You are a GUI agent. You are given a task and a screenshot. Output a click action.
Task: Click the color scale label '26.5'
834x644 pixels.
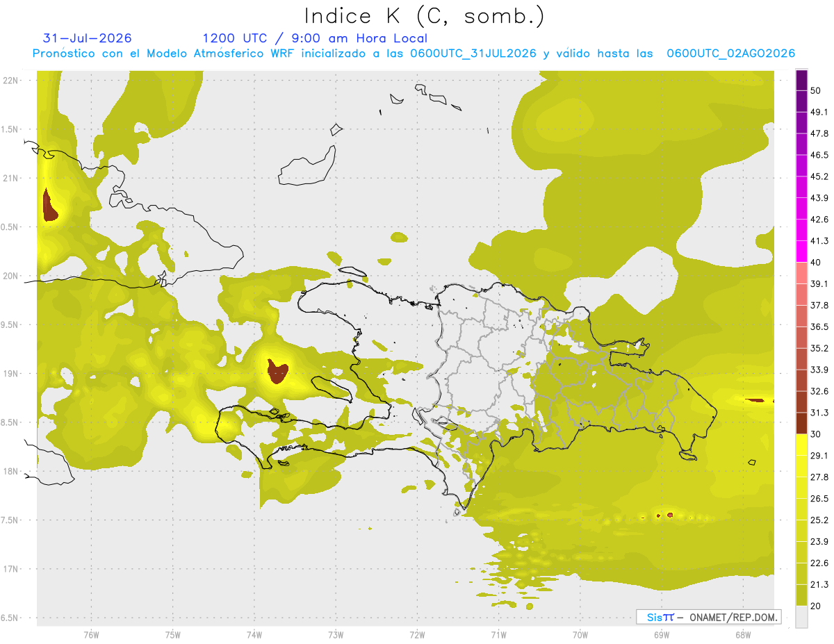click(819, 499)
